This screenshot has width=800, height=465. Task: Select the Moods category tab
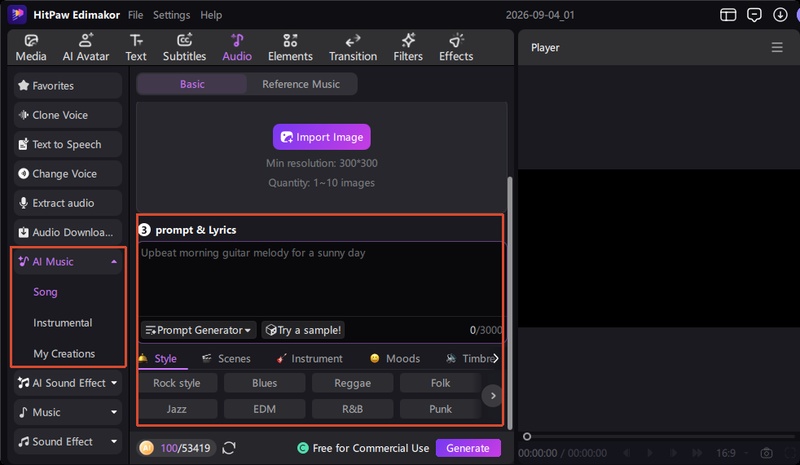(395, 358)
